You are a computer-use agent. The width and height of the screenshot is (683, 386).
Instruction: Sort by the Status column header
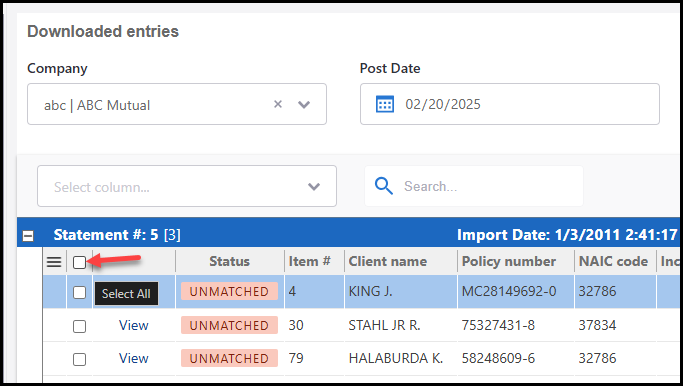230,261
